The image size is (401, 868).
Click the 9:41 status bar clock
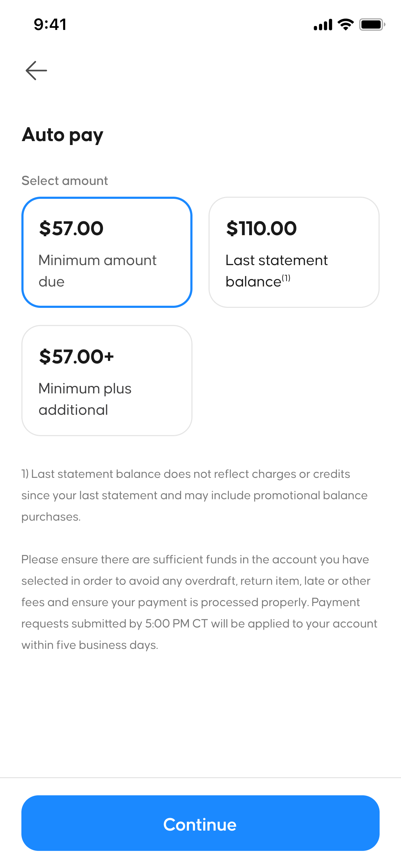point(50,25)
